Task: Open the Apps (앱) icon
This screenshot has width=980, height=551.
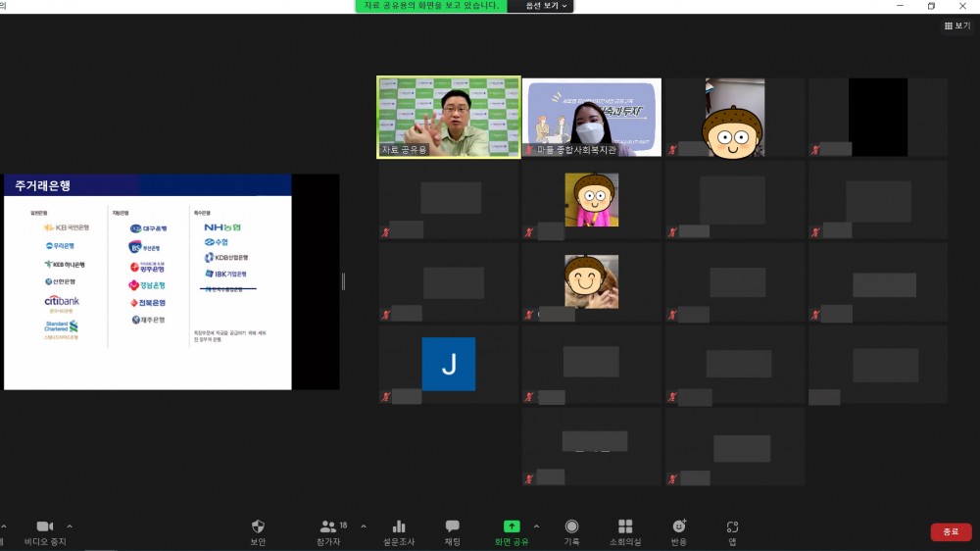Action: (x=732, y=526)
